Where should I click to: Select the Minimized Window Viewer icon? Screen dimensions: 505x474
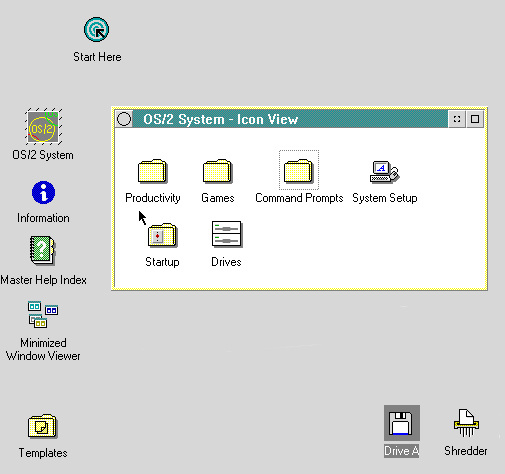(43, 314)
